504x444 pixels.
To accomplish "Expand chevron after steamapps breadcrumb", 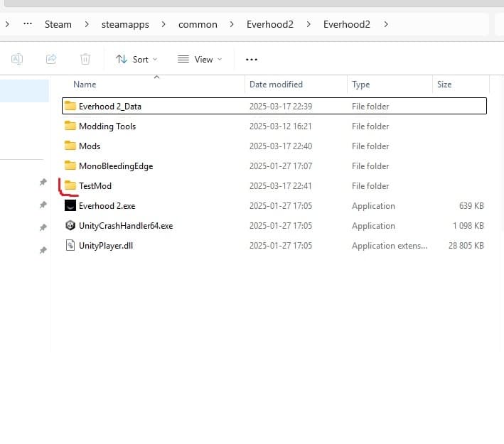I will pos(163,24).
